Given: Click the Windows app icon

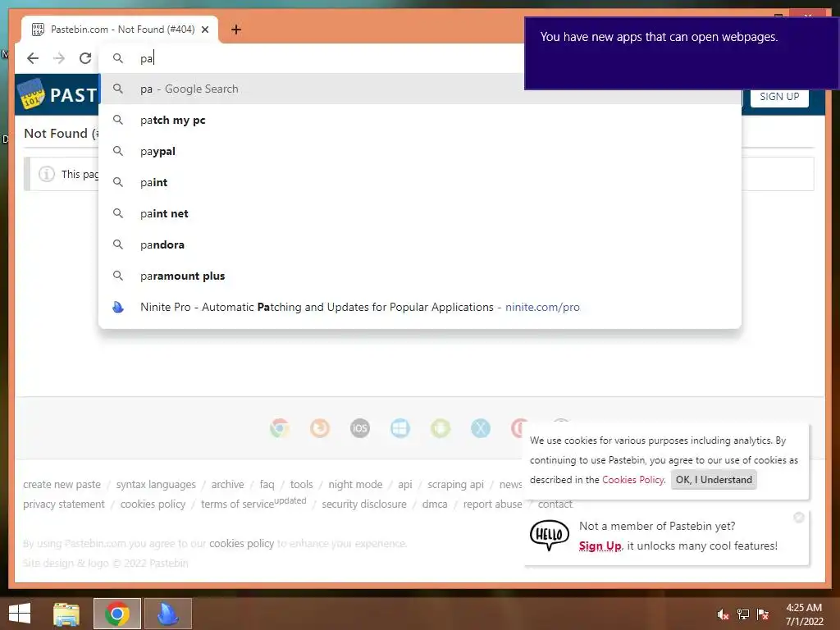Looking at the screenshot, I should (x=400, y=428).
